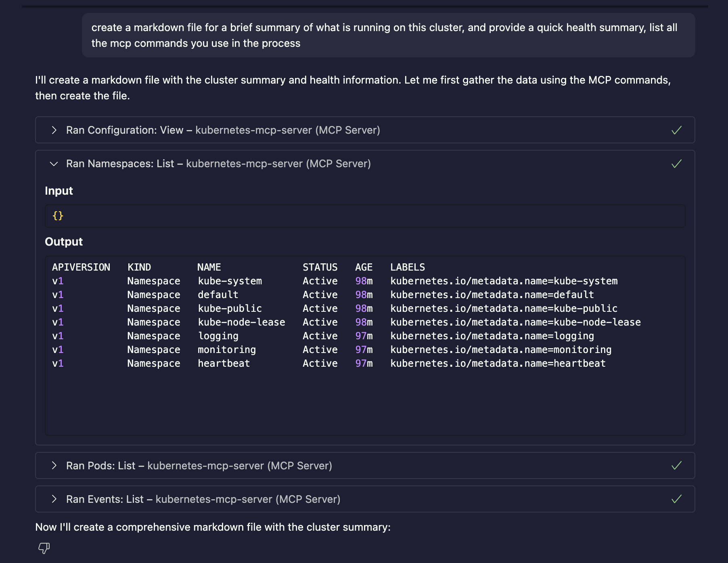Click the empty braces Input code box

point(365,216)
